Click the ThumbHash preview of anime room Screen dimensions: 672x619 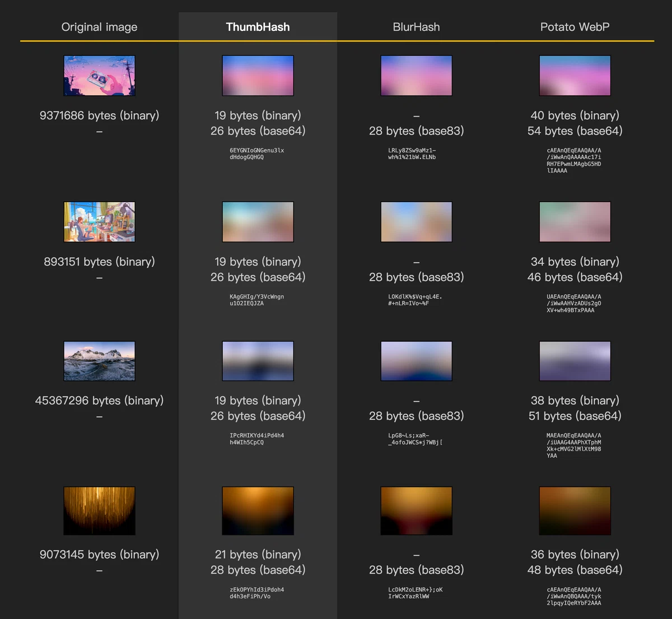pos(258,222)
